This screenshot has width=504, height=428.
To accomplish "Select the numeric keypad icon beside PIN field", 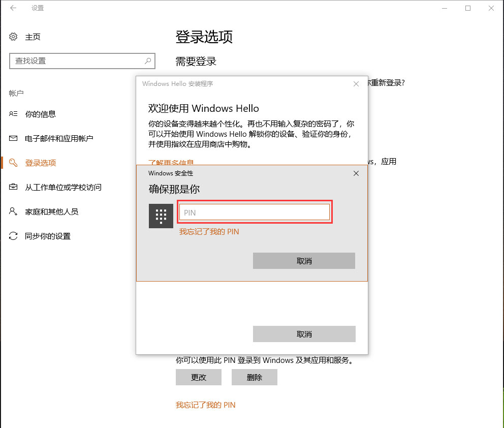I will click(x=161, y=216).
